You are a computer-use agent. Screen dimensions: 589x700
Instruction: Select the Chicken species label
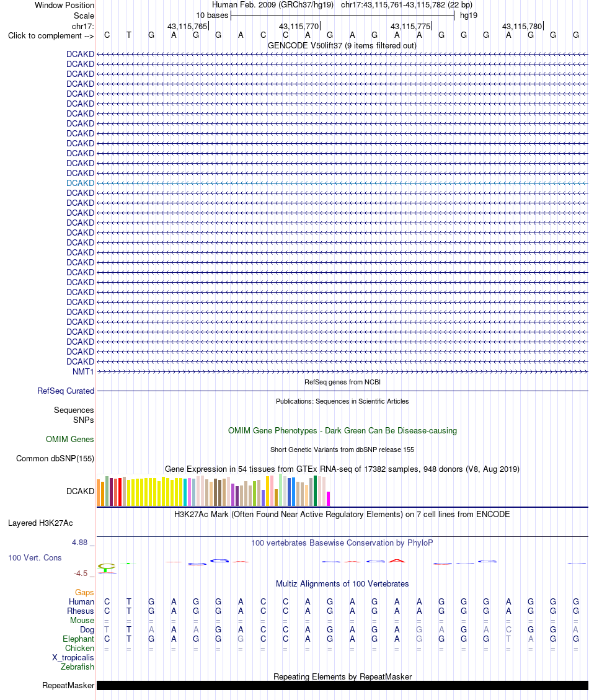point(79,648)
